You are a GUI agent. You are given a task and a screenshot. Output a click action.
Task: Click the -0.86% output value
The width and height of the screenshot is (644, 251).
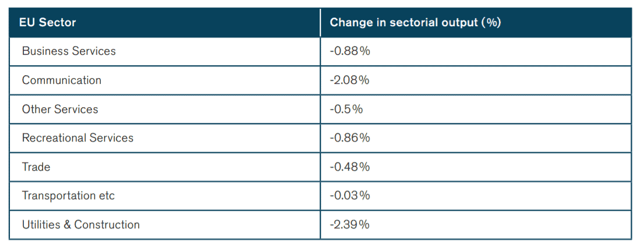click(350, 138)
